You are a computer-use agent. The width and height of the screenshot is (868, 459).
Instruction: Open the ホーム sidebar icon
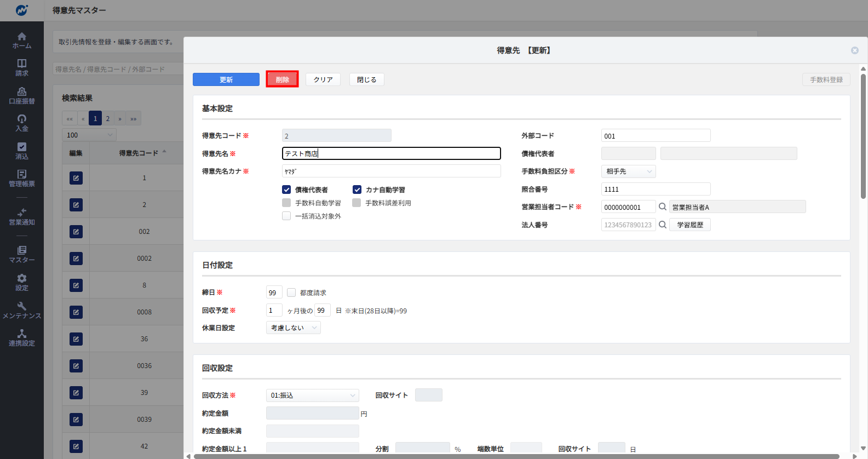tap(22, 40)
